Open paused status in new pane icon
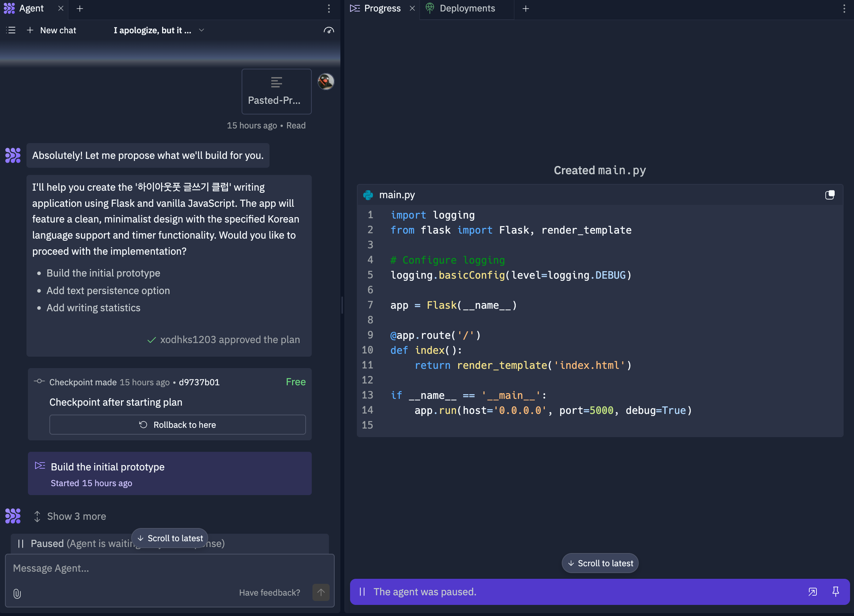This screenshot has width=854, height=616. pos(812,592)
